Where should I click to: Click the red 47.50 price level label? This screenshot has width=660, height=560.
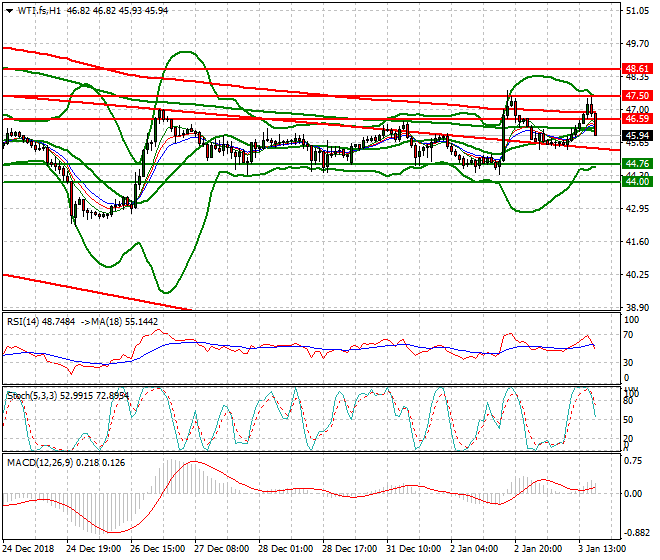[x=637, y=96]
